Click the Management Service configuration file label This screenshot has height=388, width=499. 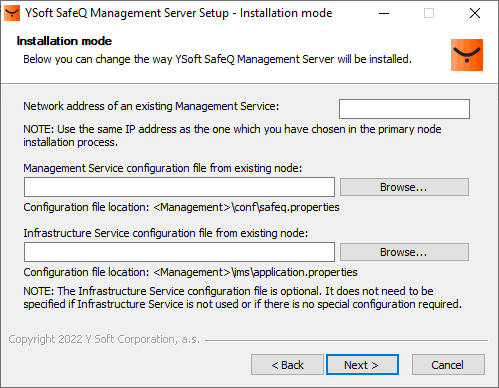163,168
